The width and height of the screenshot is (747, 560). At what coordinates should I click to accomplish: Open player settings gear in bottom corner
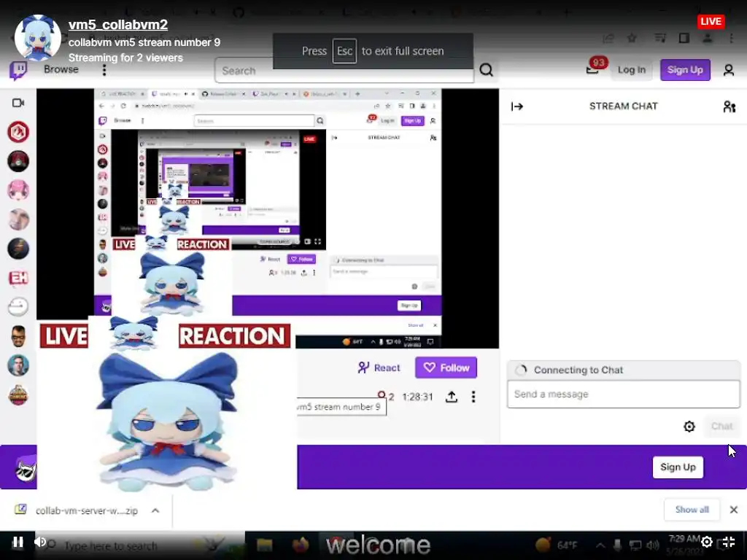[x=707, y=542]
